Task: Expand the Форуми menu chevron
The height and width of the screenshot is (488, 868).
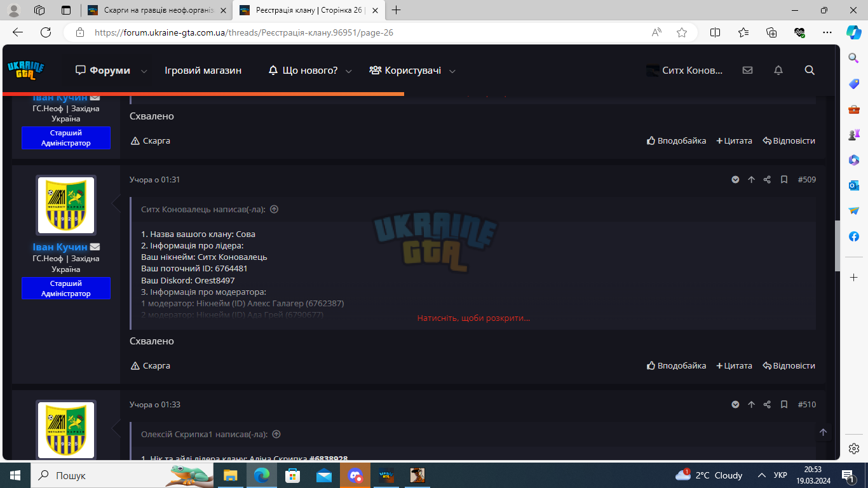Action: [144, 71]
